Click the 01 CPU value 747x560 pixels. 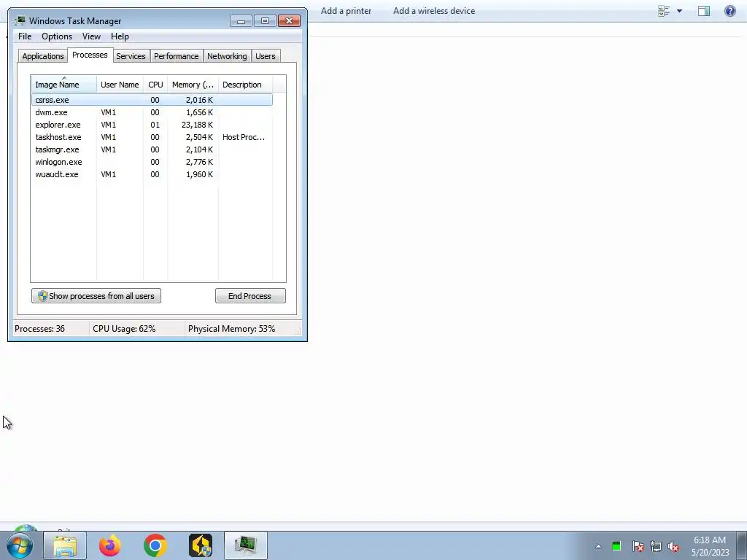[x=155, y=125]
